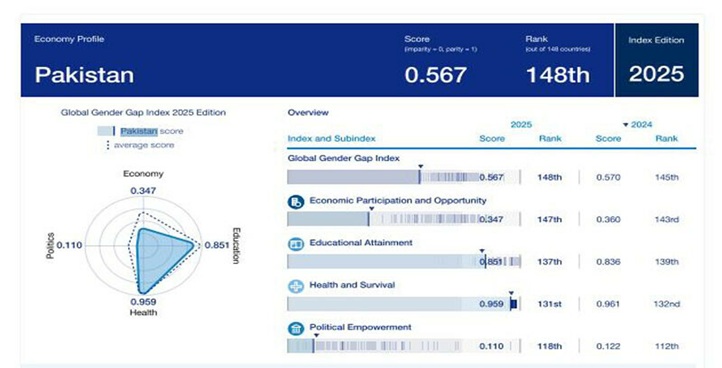Click the Economy value 0.347 on radar chart
Screen dimensions: 722x368
point(143,191)
